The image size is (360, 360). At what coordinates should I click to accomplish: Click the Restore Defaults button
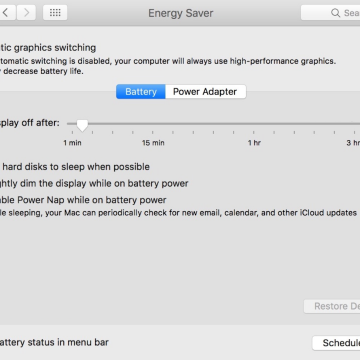point(332,306)
